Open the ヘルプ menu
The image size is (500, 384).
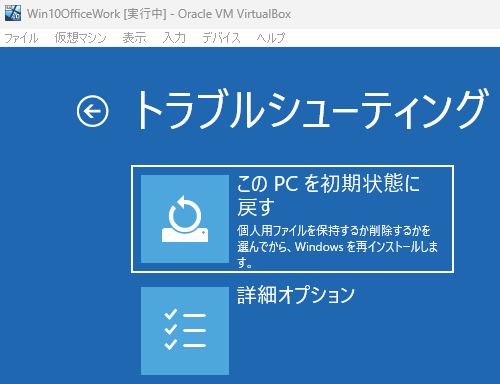pyautogui.click(x=271, y=38)
